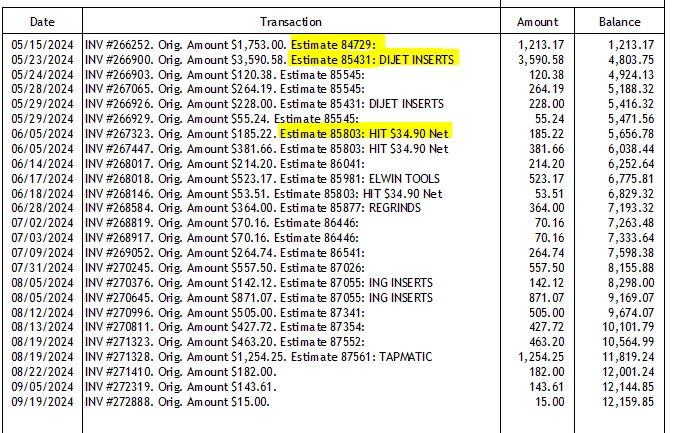The width and height of the screenshot is (683, 433).
Task: Click the Balance column header
Action: [620, 22]
